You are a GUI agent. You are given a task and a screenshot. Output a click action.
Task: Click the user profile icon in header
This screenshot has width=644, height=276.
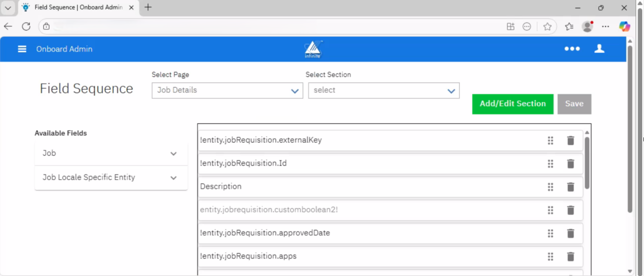pyautogui.click(x=599, y=49)
